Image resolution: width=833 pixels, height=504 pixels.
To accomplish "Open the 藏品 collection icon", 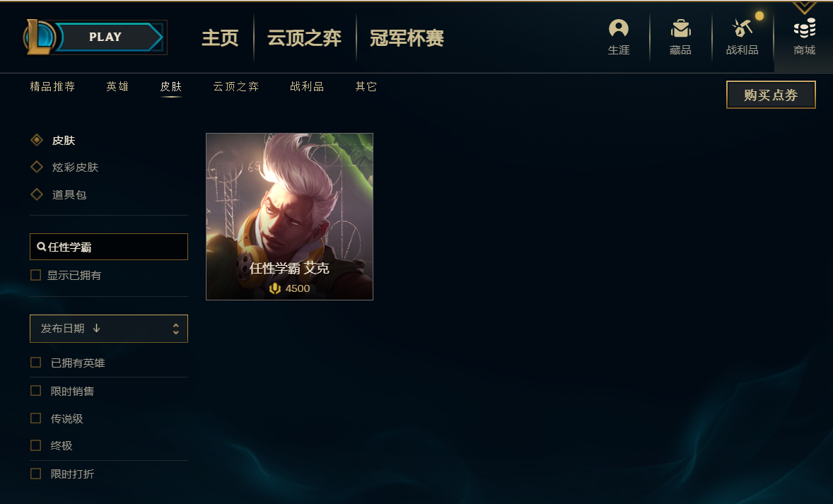I will point(680,29).
